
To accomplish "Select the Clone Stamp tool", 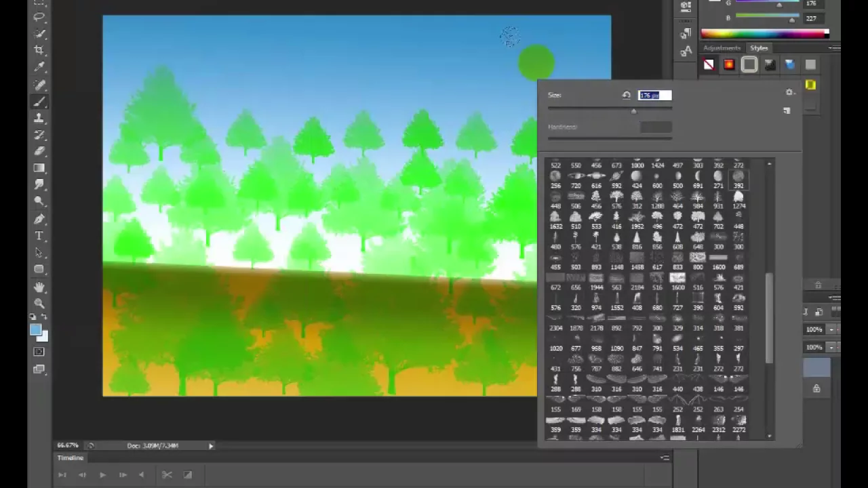I will click(x=39, y=118).
